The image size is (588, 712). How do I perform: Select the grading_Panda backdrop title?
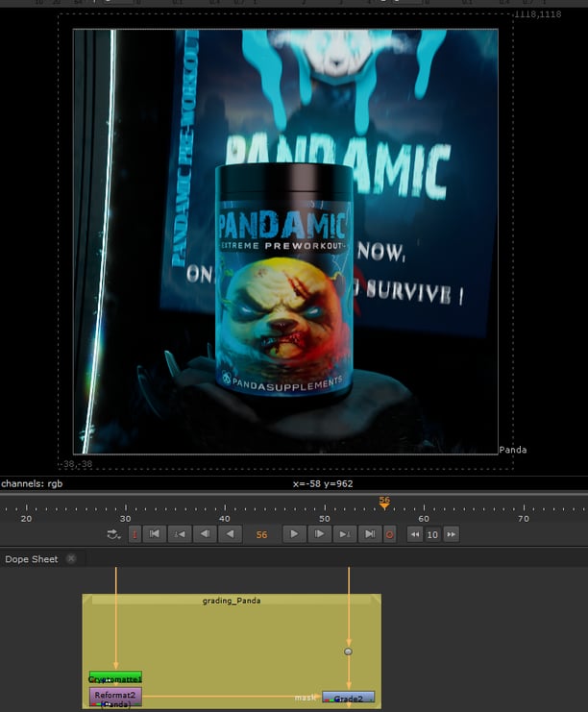coord(232,601)
